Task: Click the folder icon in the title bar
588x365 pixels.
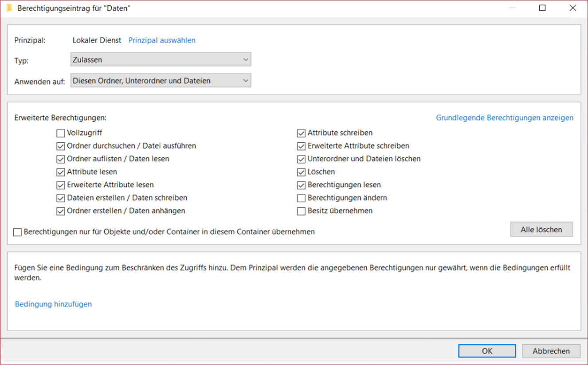Action: coord(9,8)
